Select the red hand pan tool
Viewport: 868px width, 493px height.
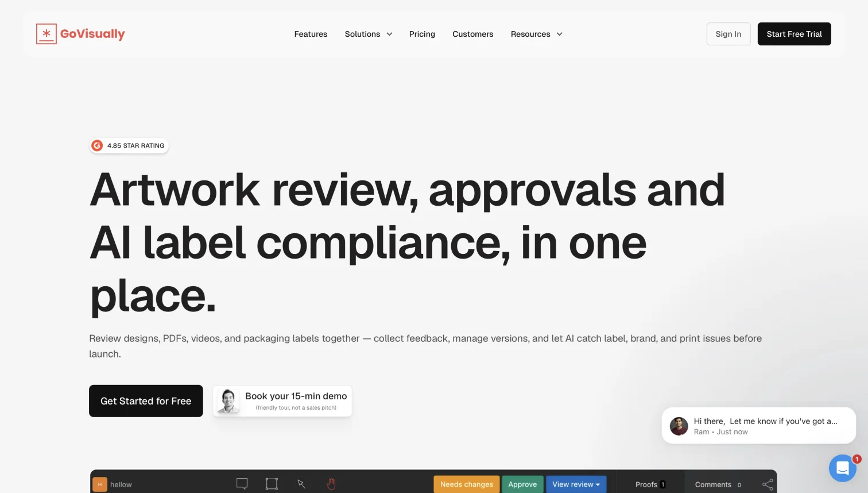[331, 484]
